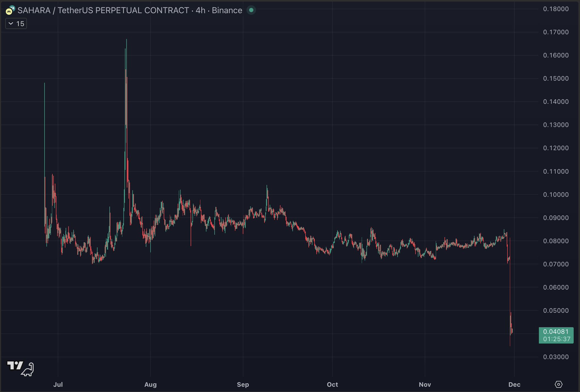Click the green market status dot
The width and height of the screenshot is (580, 392).
pos(251,10)
